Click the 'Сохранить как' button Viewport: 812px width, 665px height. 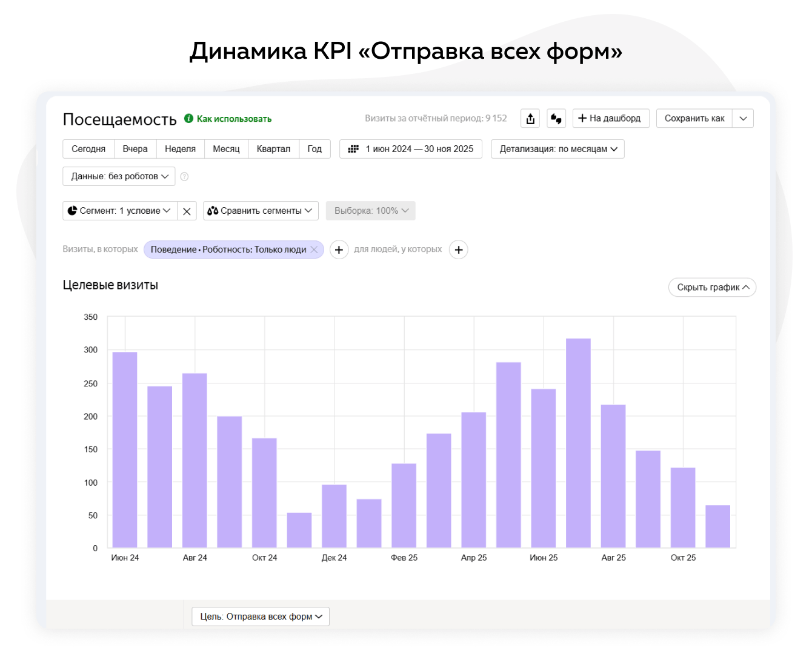click(x=694, y=119)
